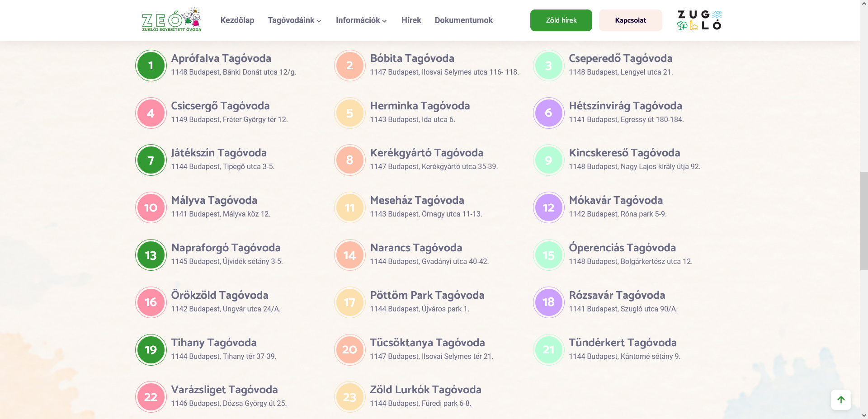Click the pink number 10 circle
Screen dimensions: 868x419
coord(151,208)
